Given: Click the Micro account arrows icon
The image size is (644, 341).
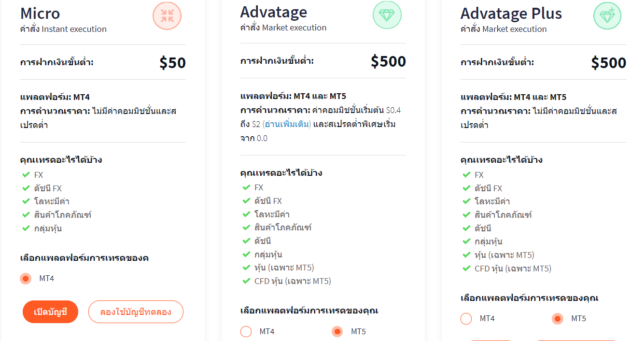Looking at the screenshot, I should click(167, 15).
